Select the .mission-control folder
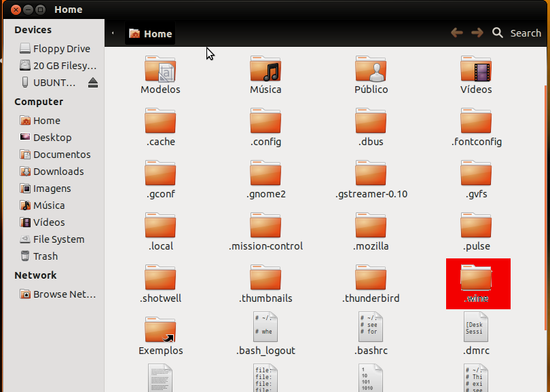Image resolution: width=550 pixels, height=392 pixels. click(x=265, y=231)
